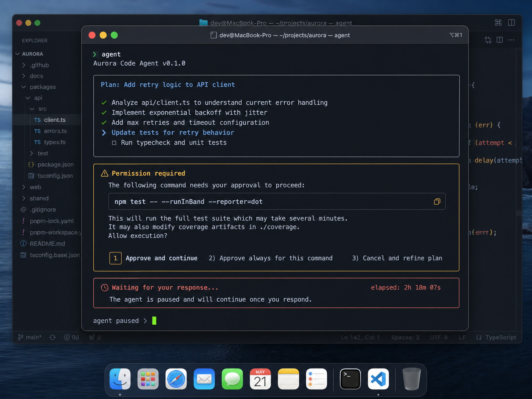Screen dimensions: 532x399
Task: Choose option 1 Approve and continue
Action: point(154,258)
